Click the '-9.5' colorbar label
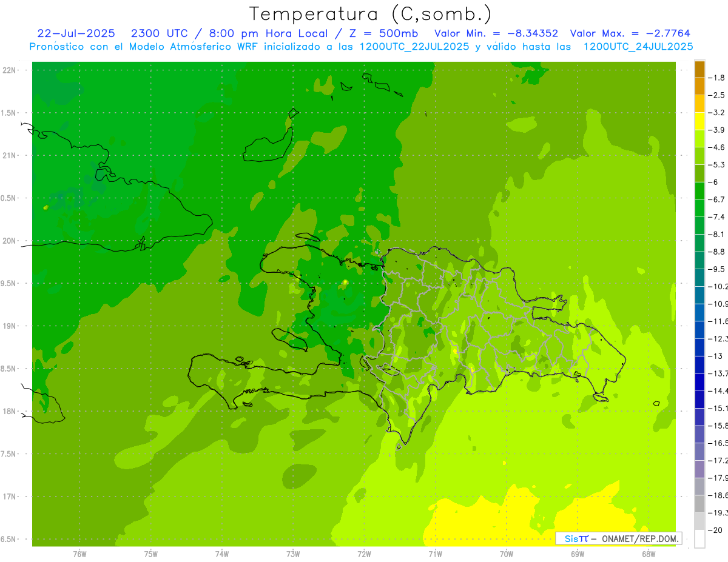This screenshot has height=562, width=728. (x=718, y=269)
